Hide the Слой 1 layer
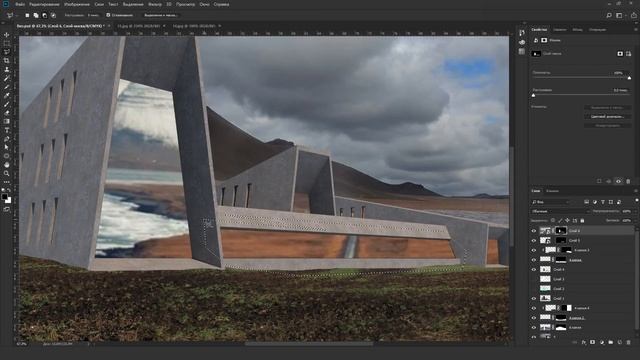 point(534,298)
